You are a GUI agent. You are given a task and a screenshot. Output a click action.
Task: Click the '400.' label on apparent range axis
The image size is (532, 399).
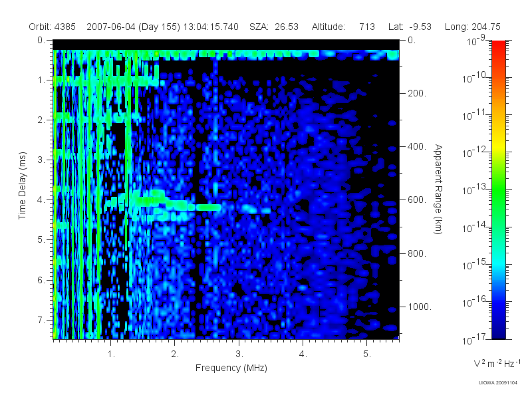click(x=417, y=146)
